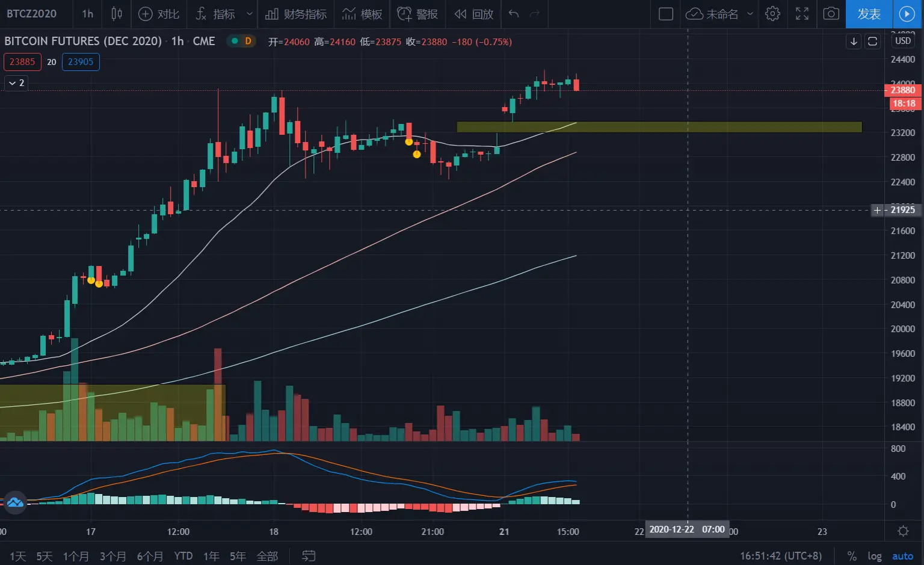Click the 23905 buy price button

click(81, 62)
